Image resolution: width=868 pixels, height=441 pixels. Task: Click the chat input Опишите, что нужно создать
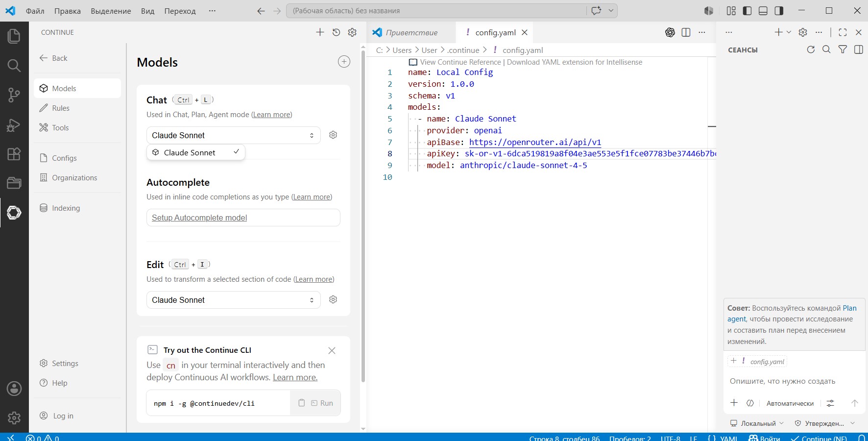click(782, 381)
